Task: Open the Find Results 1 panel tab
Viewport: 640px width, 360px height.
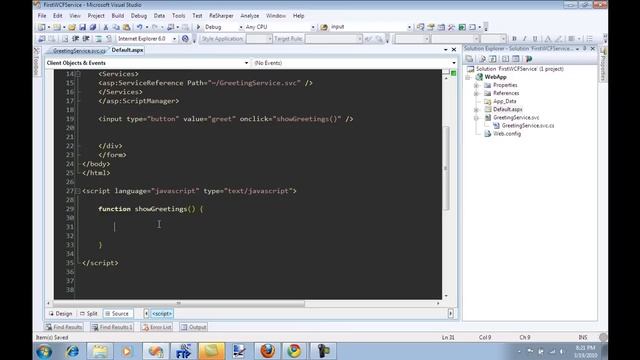Action: point(112,327)
